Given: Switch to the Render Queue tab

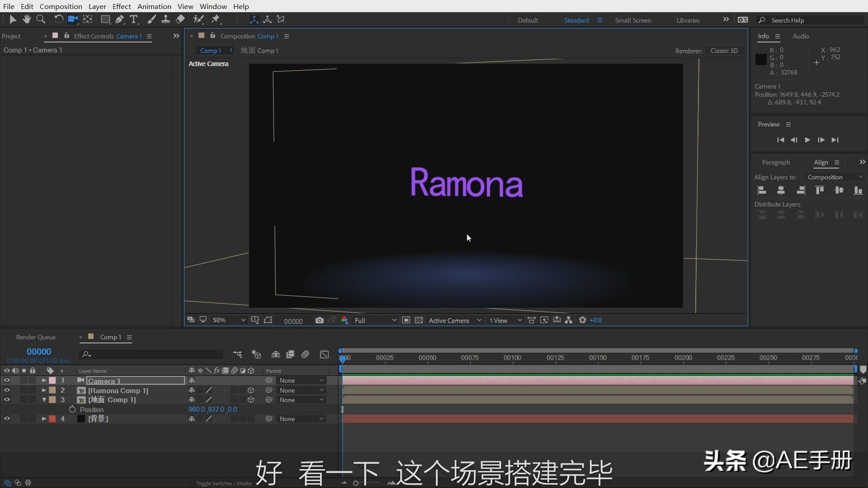Looking at the screenshot, I should click(x=36, y=337).
